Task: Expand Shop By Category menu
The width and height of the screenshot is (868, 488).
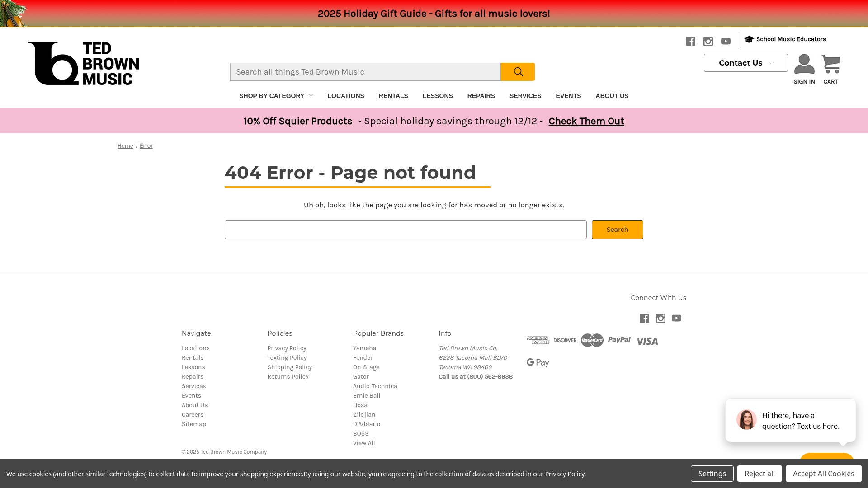Action: click(x=276, y=96)
